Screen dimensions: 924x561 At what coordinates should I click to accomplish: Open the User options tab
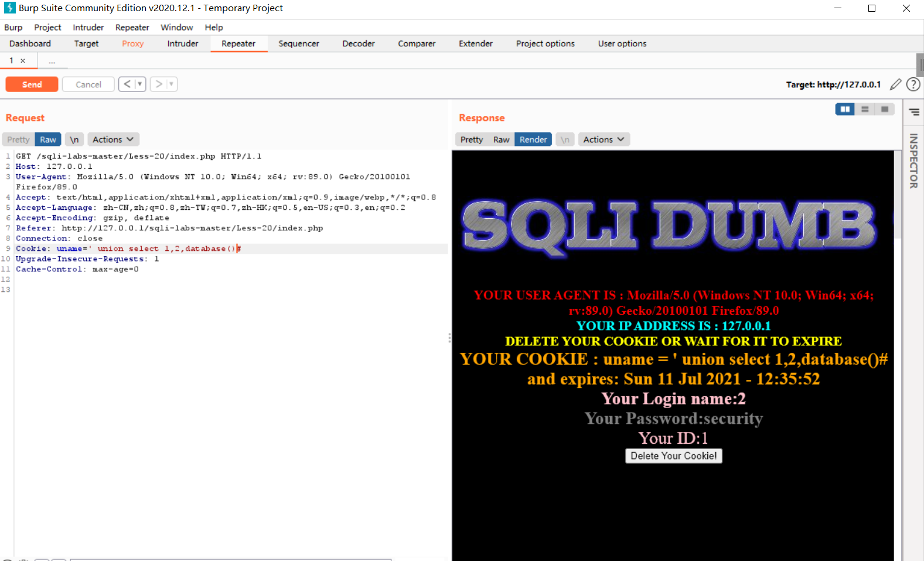pos(622,44)
